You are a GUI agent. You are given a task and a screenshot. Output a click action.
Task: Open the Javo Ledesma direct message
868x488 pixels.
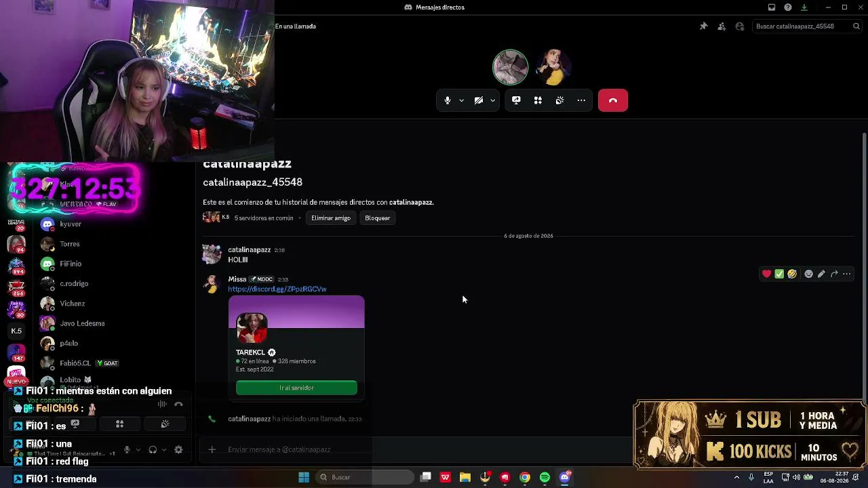115,323
